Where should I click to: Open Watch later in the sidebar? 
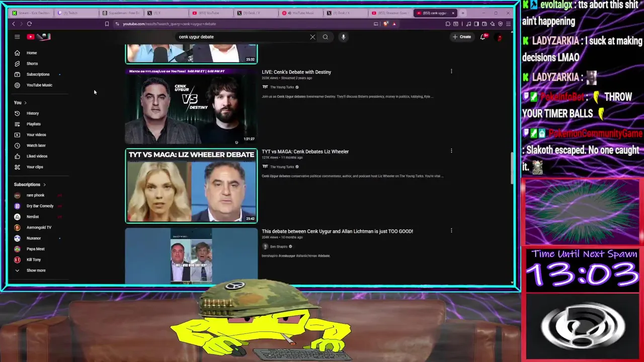[36, 145]
